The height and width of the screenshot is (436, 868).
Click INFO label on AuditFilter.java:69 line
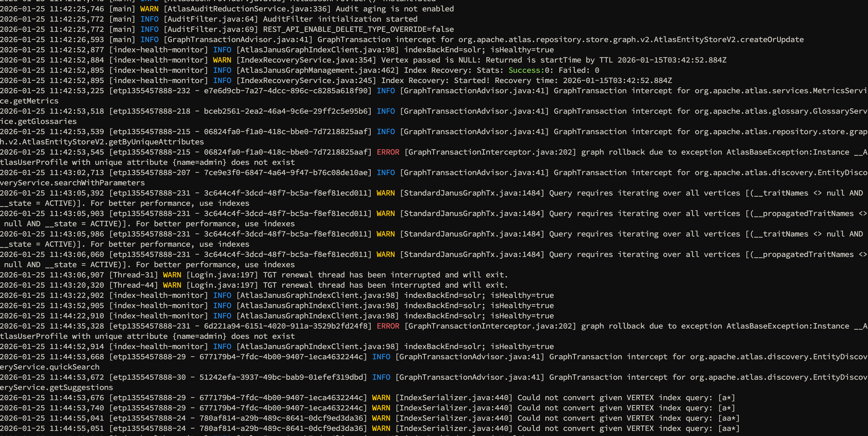[x=149, y=29]
